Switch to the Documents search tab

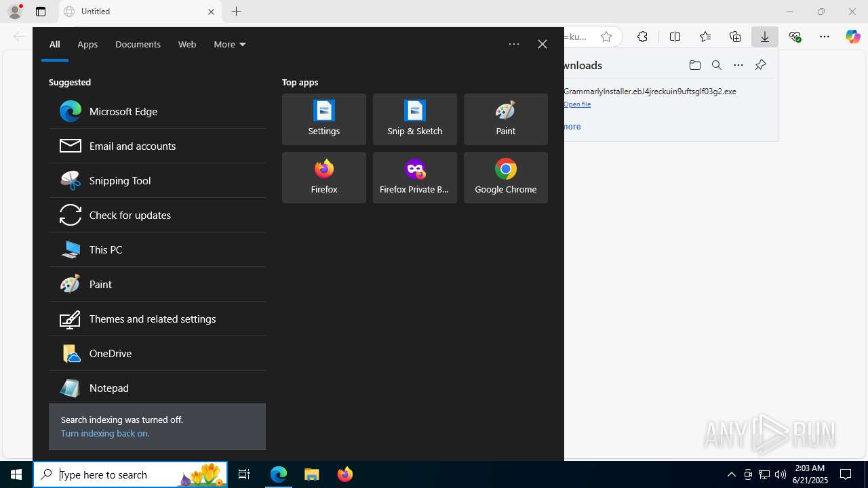click(138, 44)
